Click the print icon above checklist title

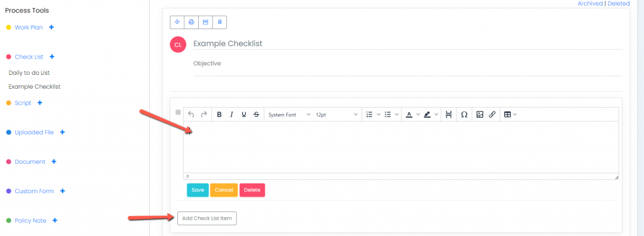pyautogui.click(x=191, y=22)
